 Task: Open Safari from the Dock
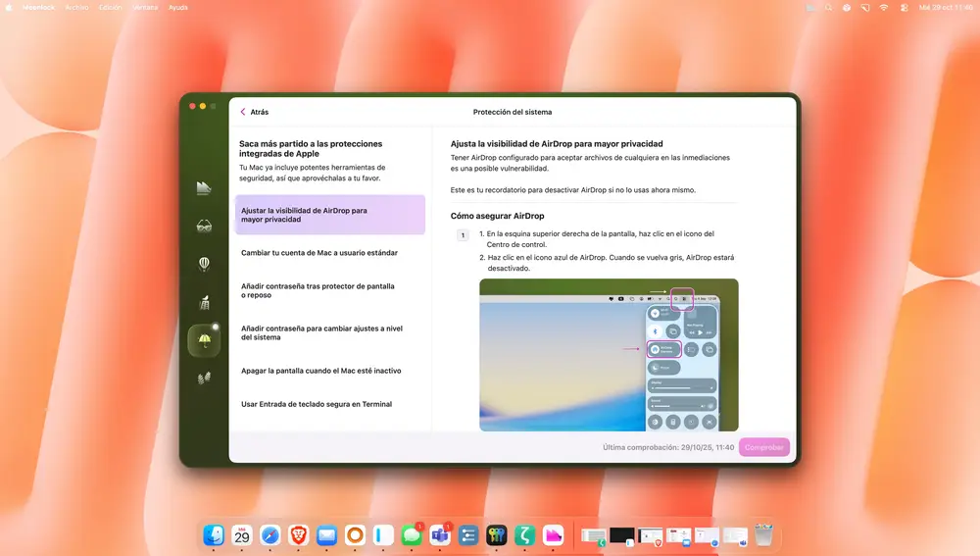pyautogui.click(x=269, y=535)
